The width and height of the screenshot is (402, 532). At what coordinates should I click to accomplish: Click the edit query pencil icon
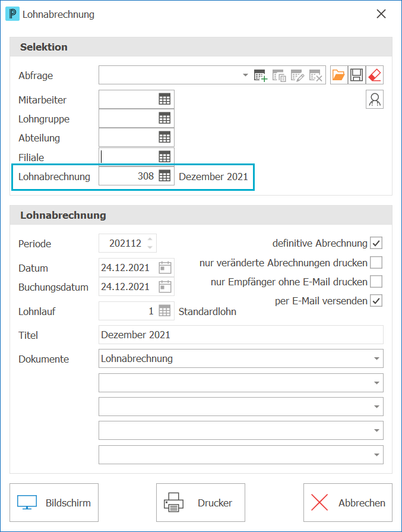(297, 75)
